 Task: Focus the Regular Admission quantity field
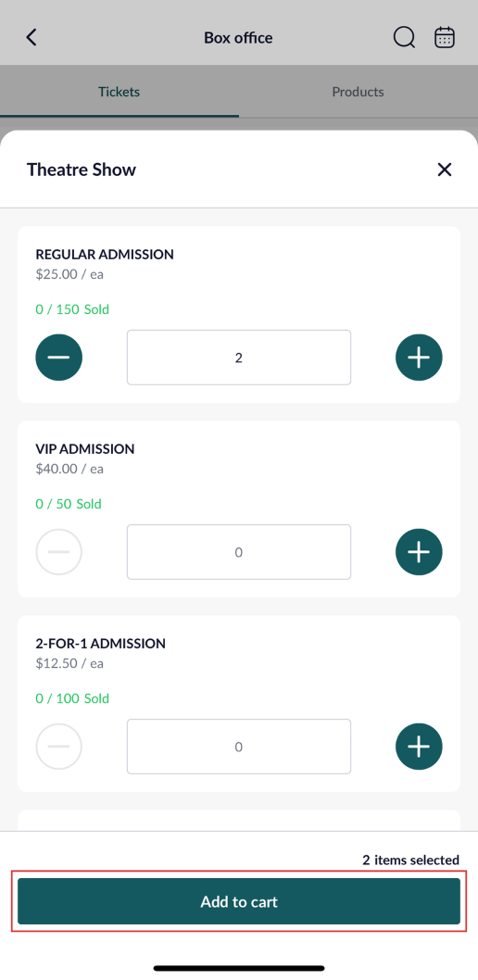pyautogui.click(x=239, y=358)
